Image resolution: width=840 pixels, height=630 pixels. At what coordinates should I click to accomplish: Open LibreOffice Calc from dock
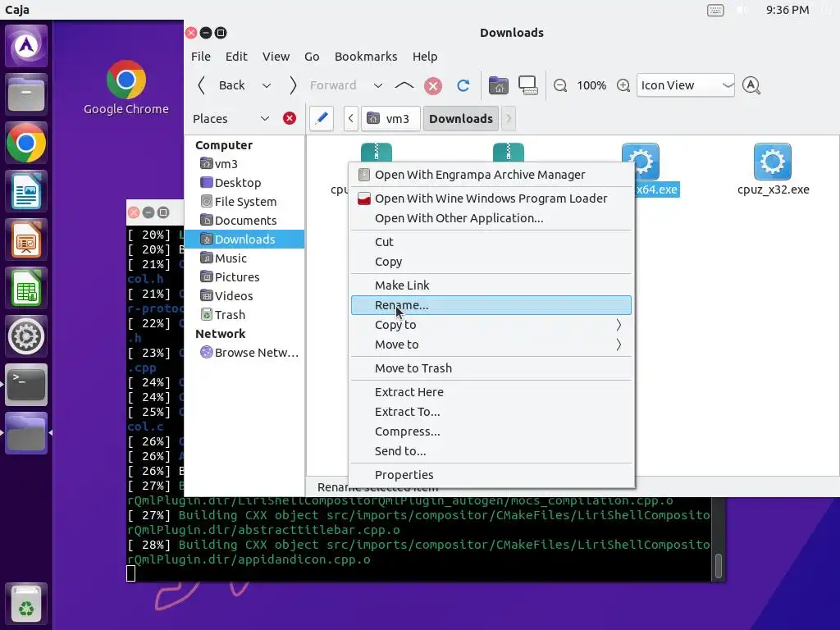26,288
